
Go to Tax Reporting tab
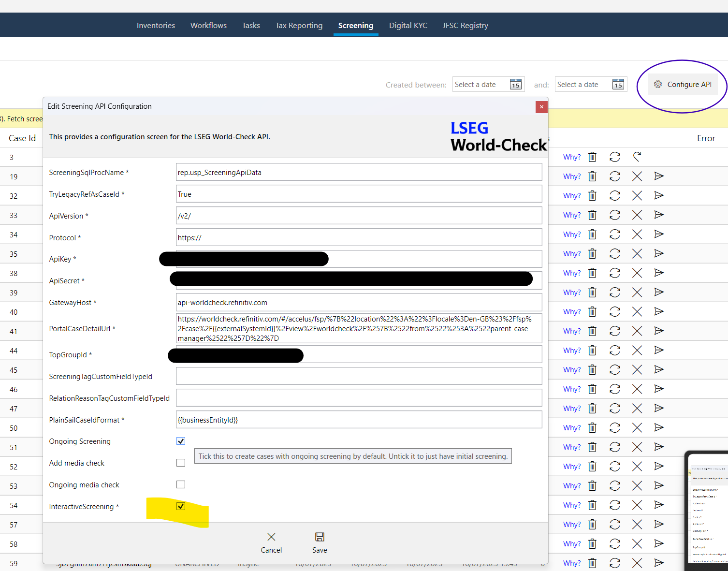tap(299, 26)
